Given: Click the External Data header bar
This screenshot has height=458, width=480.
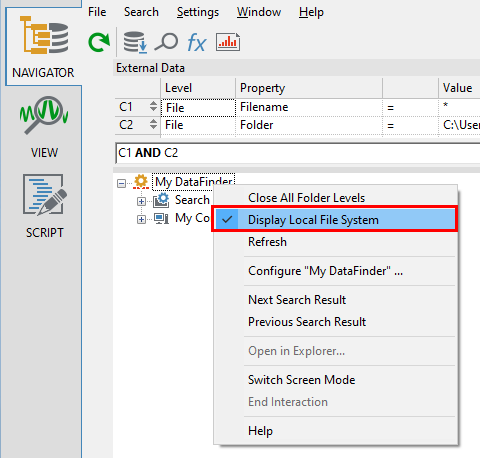Looking at the screenshot, I should (x=297, y=68).
